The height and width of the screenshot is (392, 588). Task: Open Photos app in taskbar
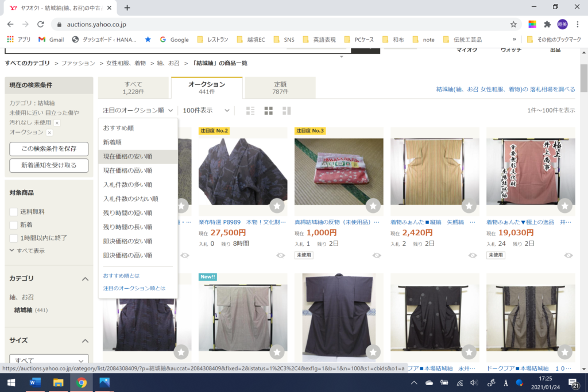pos(105,383)
